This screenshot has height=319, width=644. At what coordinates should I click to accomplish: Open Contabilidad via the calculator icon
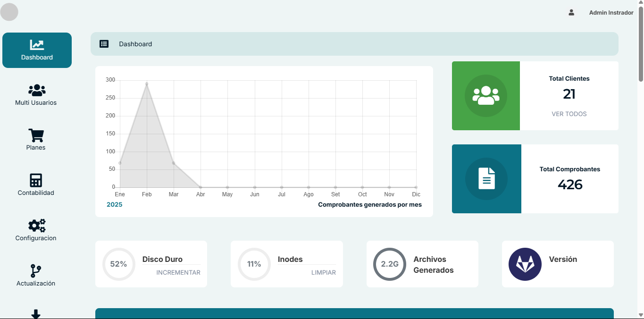point(35,181)
